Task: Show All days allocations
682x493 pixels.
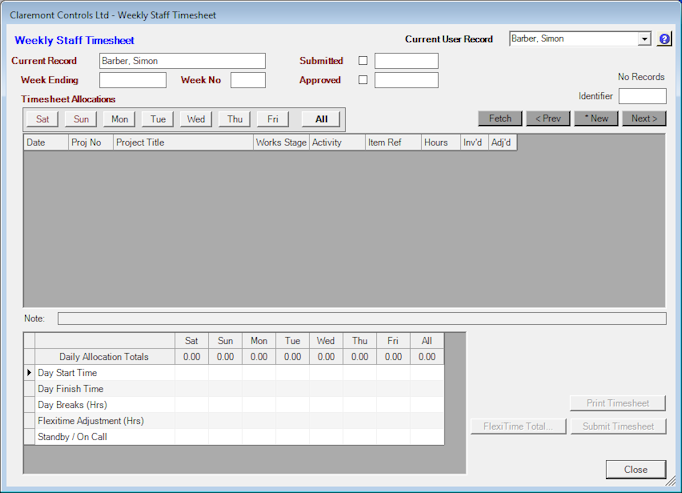Action: click(321, 119)
